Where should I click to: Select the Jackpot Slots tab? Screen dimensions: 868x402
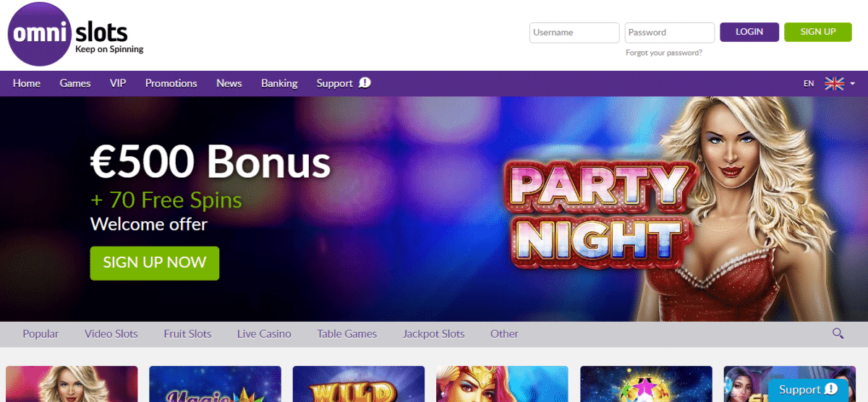[434, 333]
